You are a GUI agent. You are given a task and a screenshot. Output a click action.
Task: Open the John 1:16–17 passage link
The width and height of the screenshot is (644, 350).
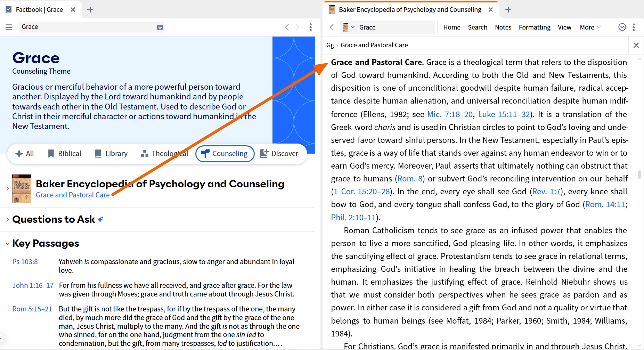[x=33, y=285]
